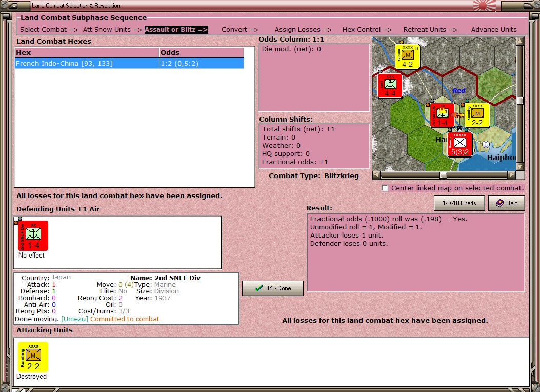The image size is (540, 392).
Task: Click the Odds column header
Action: tap(202, 52)
